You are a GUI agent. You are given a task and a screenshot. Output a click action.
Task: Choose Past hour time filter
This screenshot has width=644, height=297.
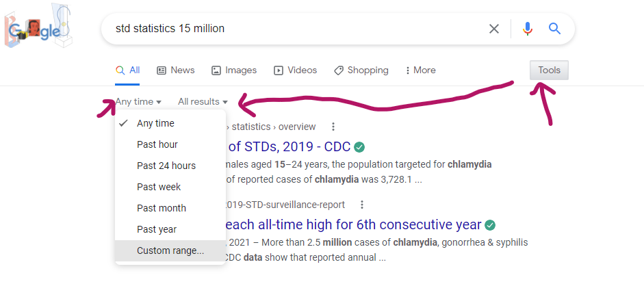pyautogui.click(x=157, y=144)
